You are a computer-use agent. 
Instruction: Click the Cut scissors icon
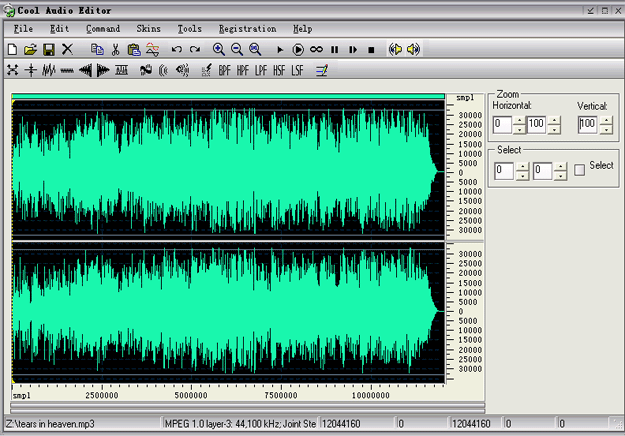(x=115, y=49)
